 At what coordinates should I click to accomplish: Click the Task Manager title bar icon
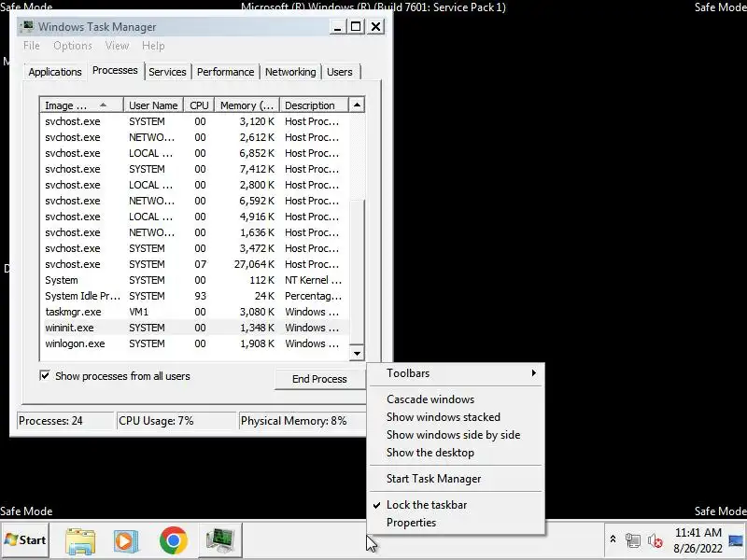tap(28, 26)
